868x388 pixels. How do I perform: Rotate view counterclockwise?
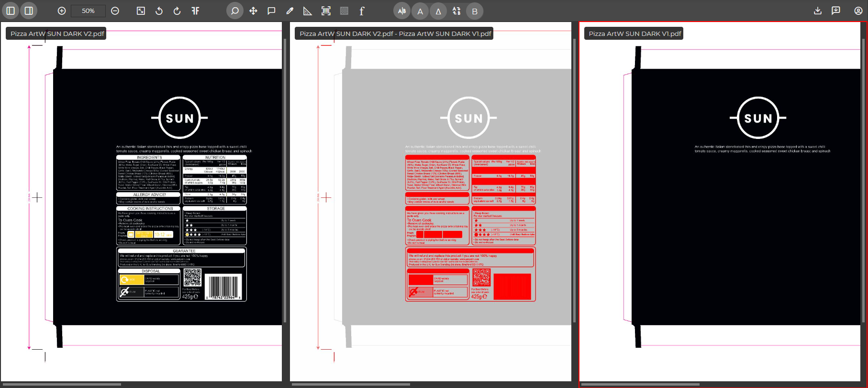click(x=159, y=11)
